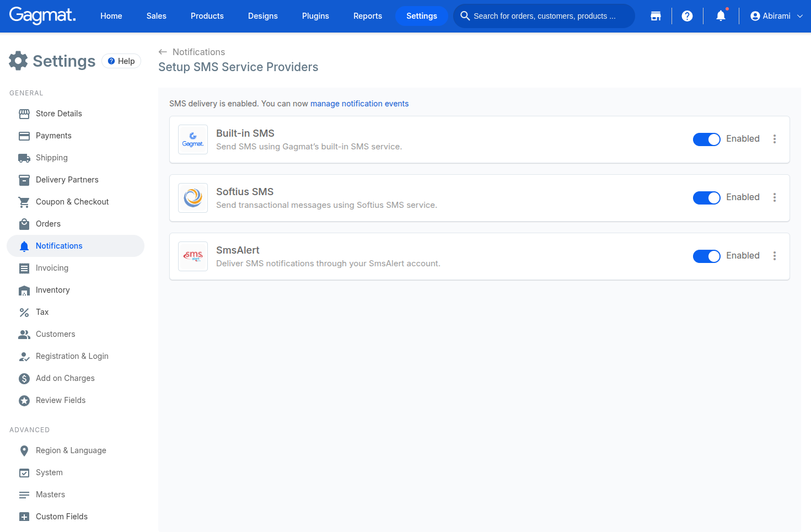Click the back arrow beside Notifications

(x=163, y=52)
